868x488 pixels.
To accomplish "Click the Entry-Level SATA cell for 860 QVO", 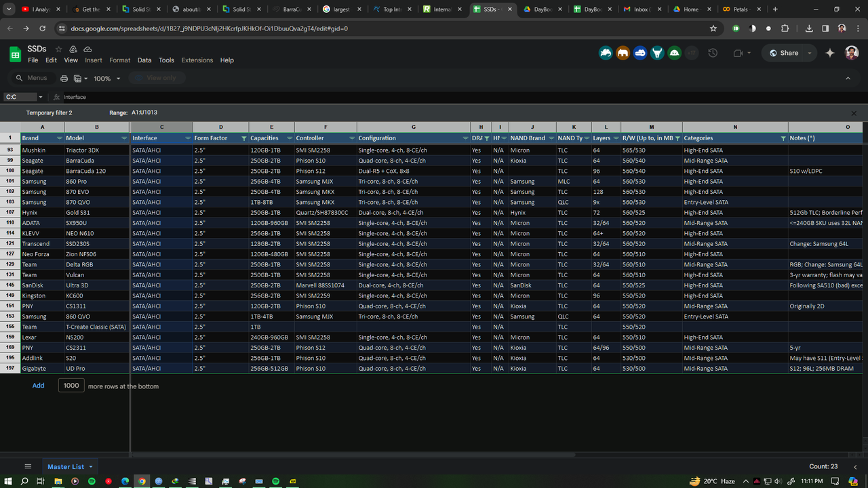I will click(735, 317).
